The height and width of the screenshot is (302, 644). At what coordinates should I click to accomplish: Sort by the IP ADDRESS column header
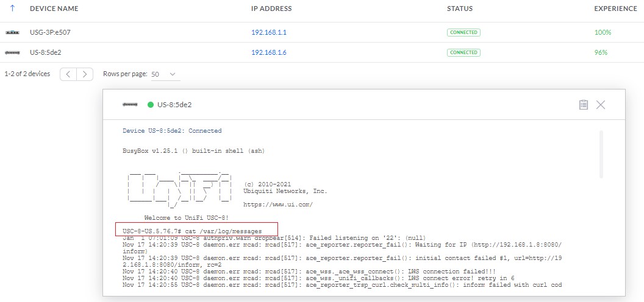[x=271, y=9]
